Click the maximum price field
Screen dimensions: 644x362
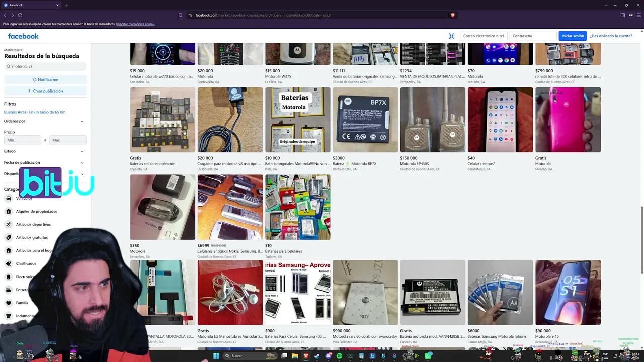pyautogui.click(x=67, y=140)
